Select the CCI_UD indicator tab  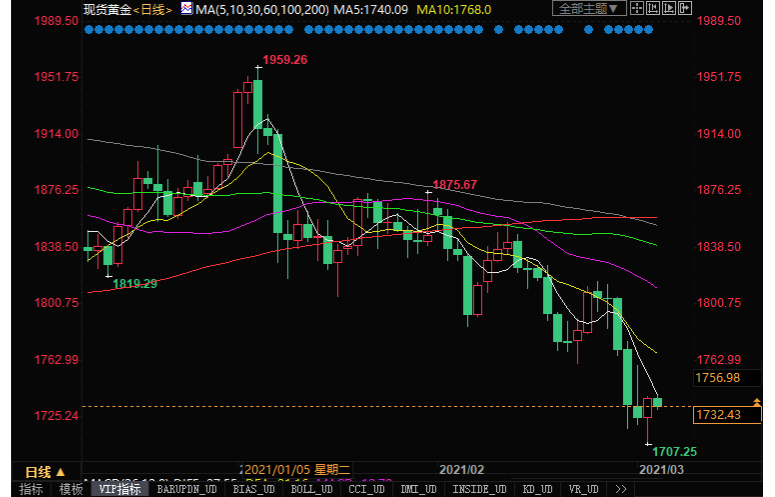(x=366, y=489)
